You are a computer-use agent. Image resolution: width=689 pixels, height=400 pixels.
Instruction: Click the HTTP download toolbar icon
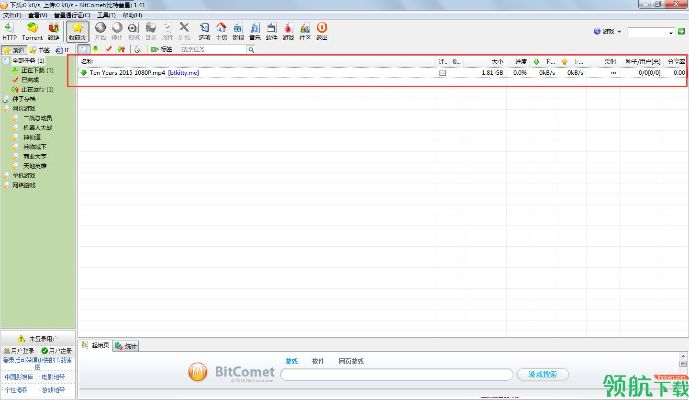[10, 30]
